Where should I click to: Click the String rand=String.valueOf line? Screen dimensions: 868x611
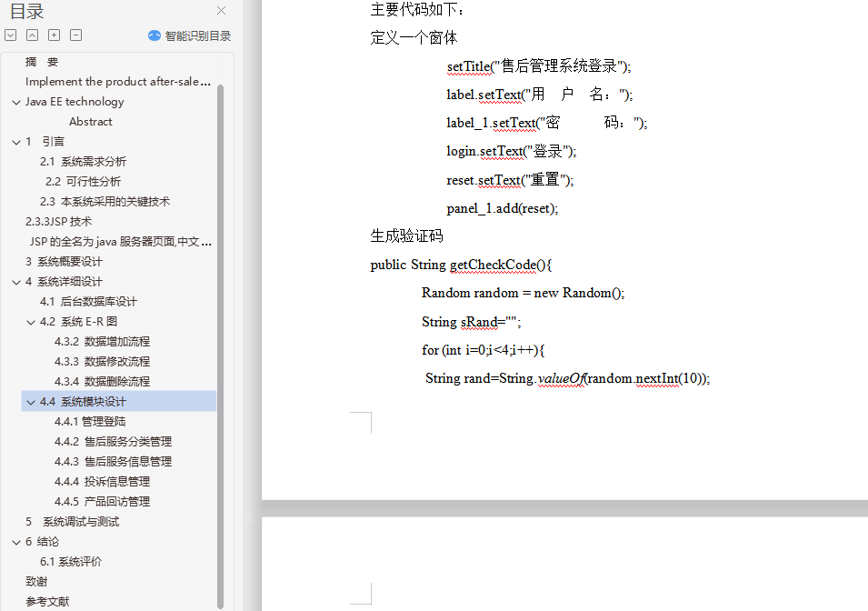point(567,378)
